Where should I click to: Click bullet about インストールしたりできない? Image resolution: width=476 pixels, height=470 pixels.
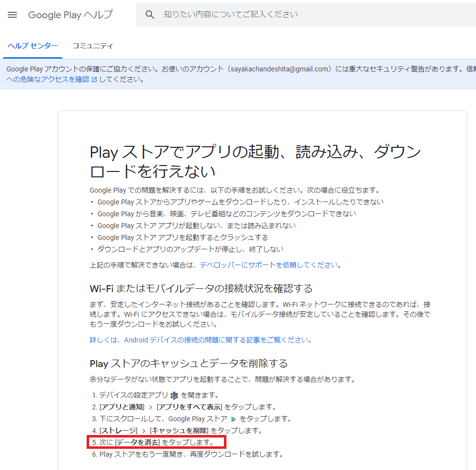[240, 202]
